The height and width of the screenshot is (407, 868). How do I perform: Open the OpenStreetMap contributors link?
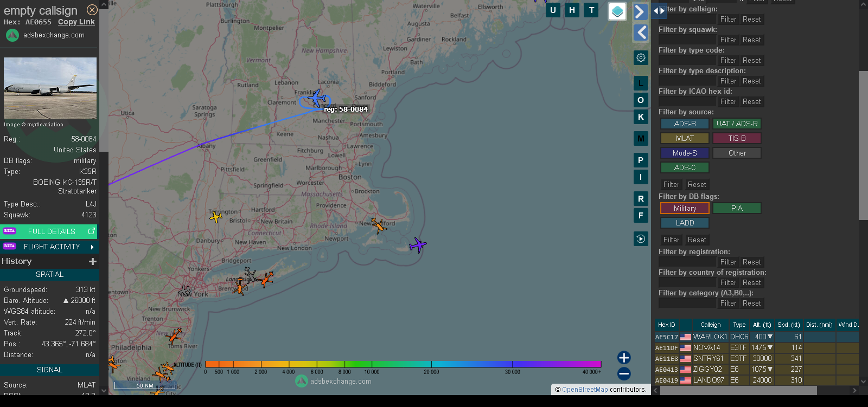point(585,390)
